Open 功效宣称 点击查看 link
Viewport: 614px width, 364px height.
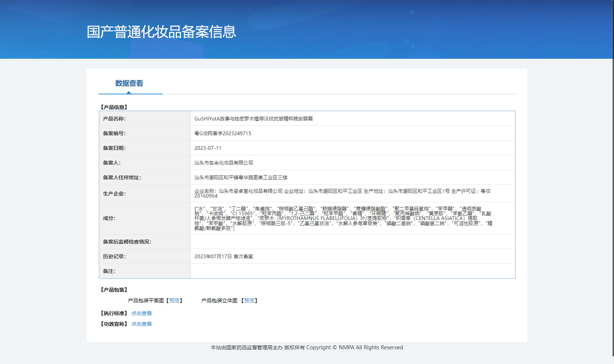[x=141, y=324]
